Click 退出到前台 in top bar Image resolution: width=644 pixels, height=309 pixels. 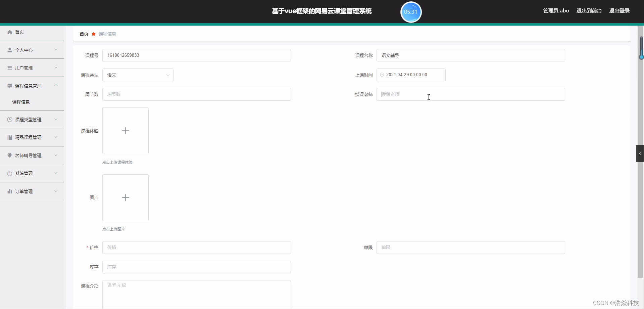pyautogui.click(x=589, y=10)
